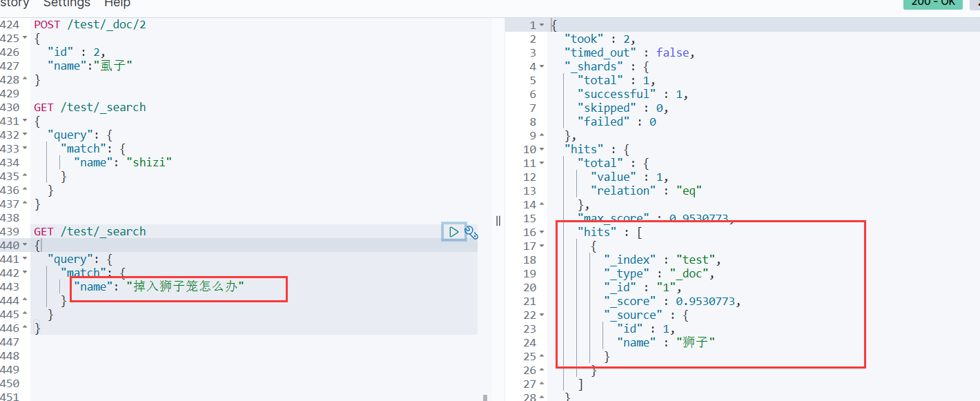Fold the hits array at line 16
Viewport: 980px width, 401px height.
(542, 232)
